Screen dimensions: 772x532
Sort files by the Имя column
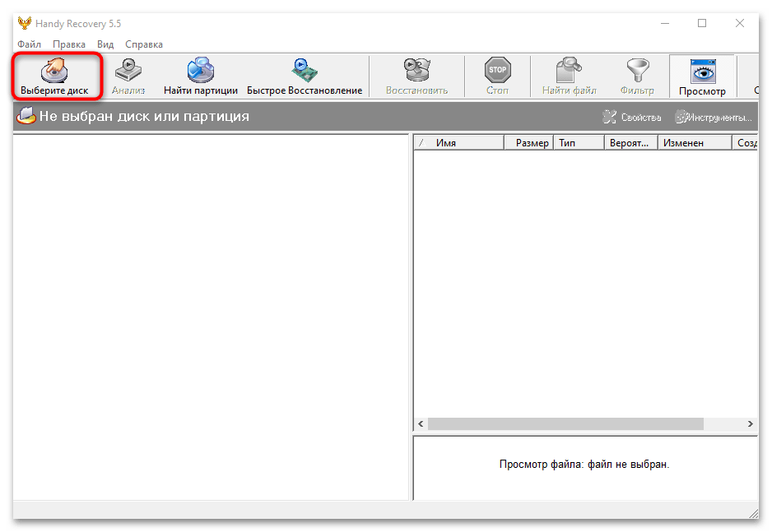click(459, 143)
